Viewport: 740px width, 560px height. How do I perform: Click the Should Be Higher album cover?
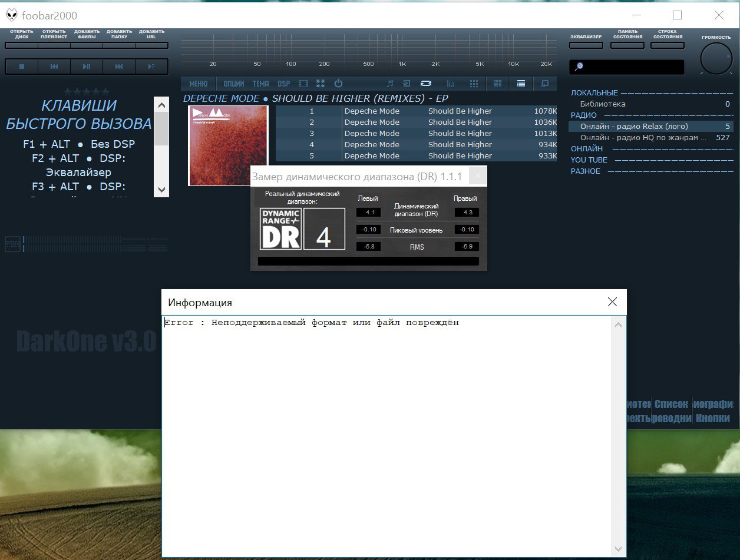pyautogui.click(x=228, y=145)
